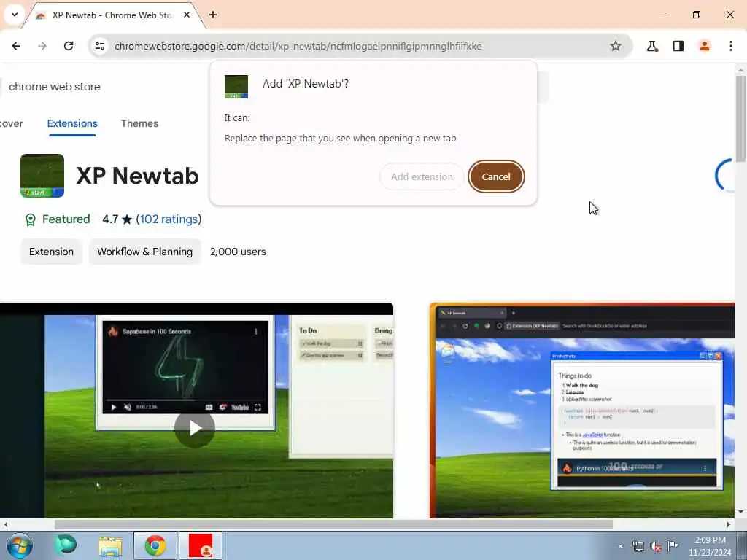Click fullscreen icon in embedded video
The width and height of the screenshot is (747, 560).
click(x=258, y=407)
